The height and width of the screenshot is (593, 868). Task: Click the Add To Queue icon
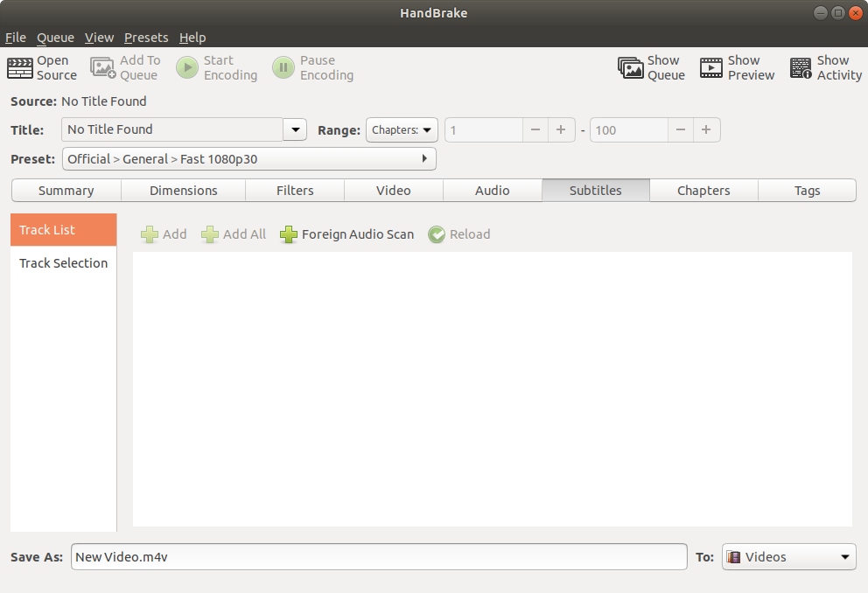click(x=103, y=68)
